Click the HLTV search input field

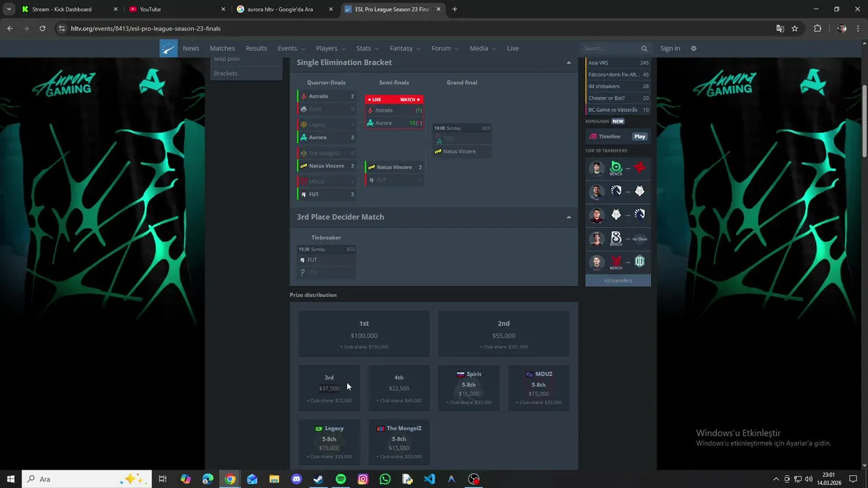point(612,48)
